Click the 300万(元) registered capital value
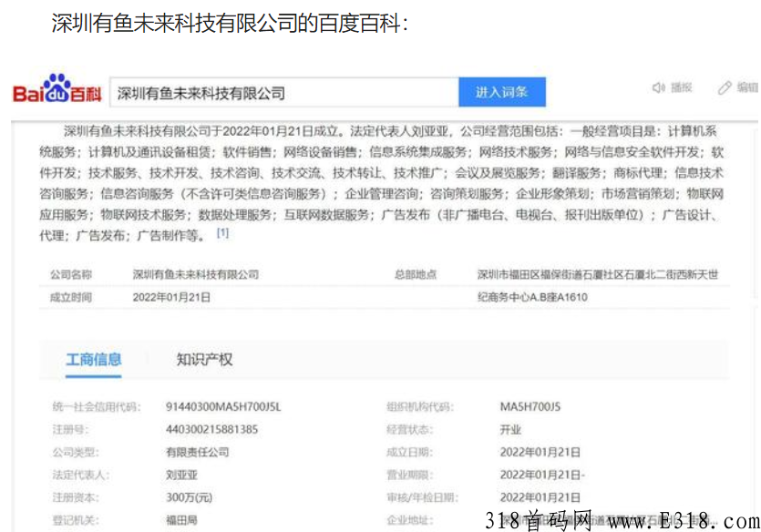 point(190,497)
